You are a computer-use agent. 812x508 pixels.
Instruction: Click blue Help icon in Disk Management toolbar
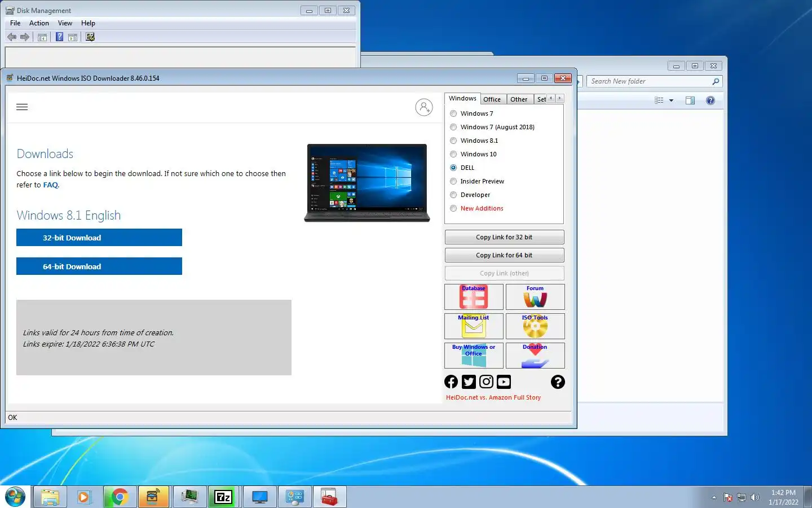pos(59,37)
